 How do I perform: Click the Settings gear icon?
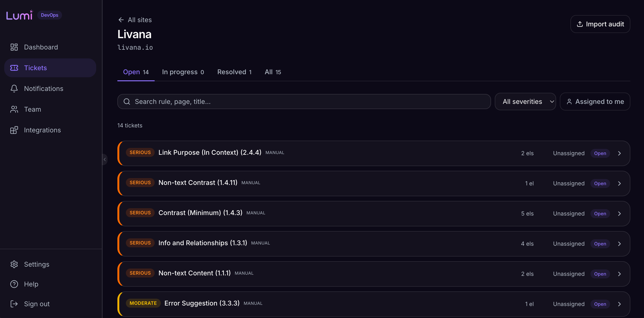14,264
